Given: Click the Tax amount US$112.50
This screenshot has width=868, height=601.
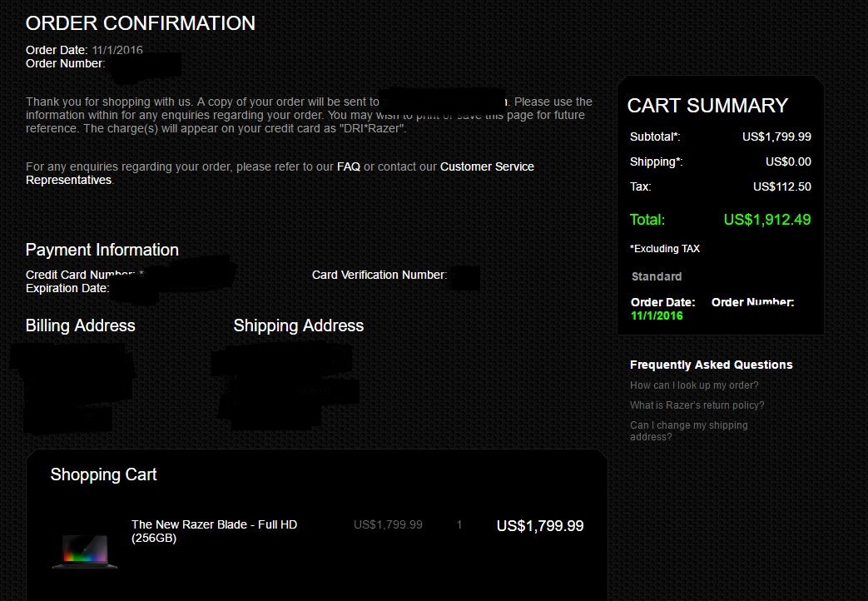Looking at the screenshot, I should tap(781, 186).
